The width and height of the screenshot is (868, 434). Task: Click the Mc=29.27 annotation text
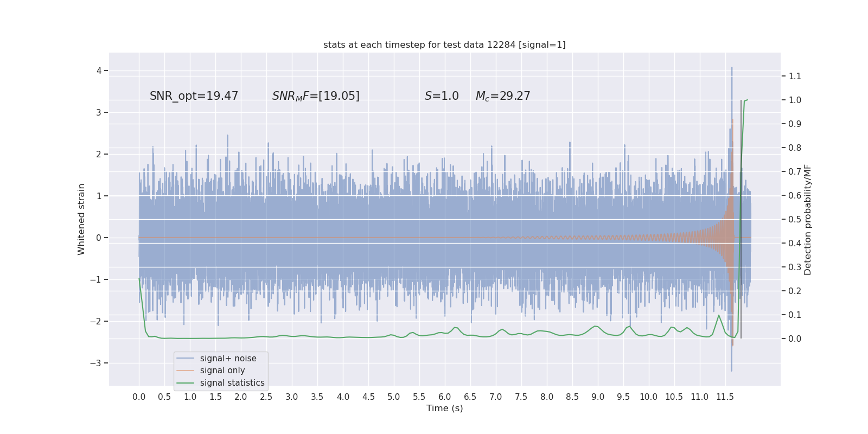coord(503,96)
